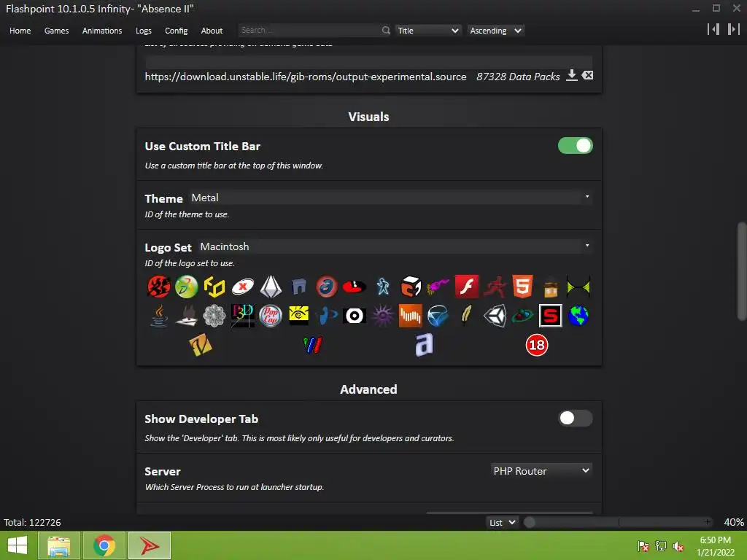Click the "Total: 122726" status text
Viewport: 747px width, 560px height.
point(32,522)
